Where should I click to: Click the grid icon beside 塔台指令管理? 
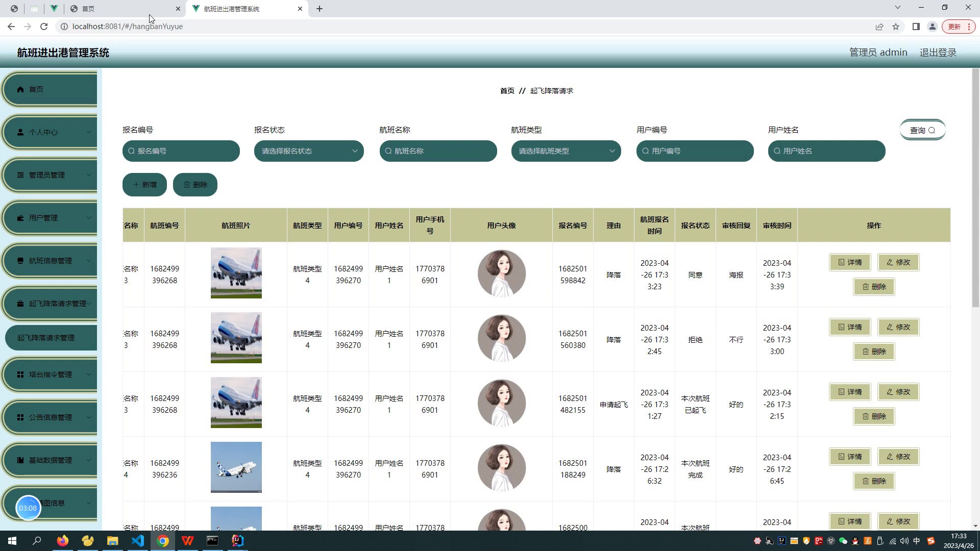[20, 374]
